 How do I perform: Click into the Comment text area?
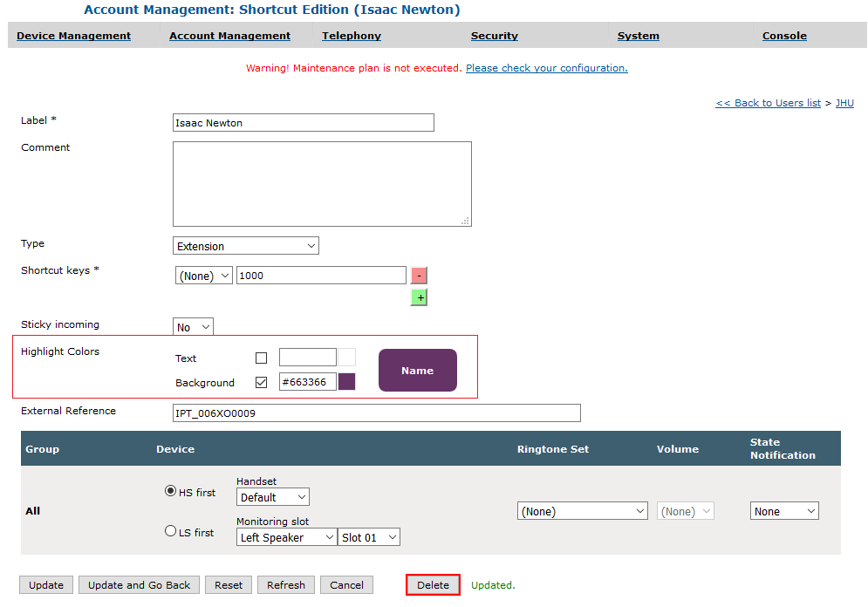point(322,184)
